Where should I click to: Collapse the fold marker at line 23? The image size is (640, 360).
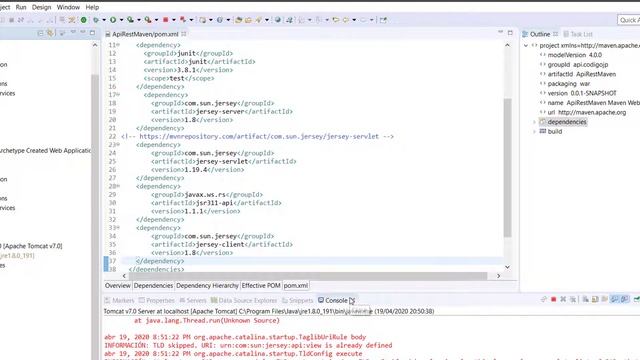(118, 144)
